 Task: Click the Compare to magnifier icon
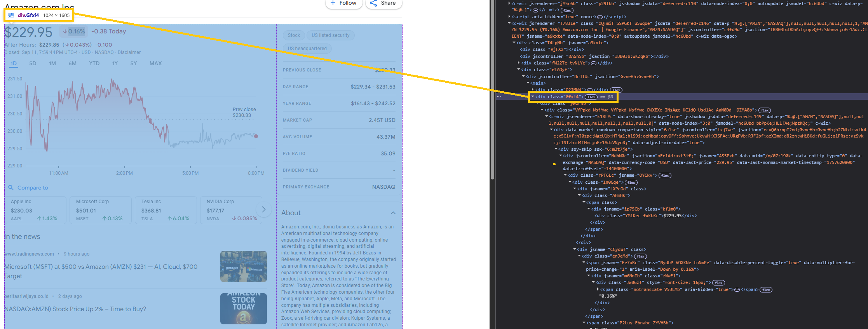click(11, 188)
